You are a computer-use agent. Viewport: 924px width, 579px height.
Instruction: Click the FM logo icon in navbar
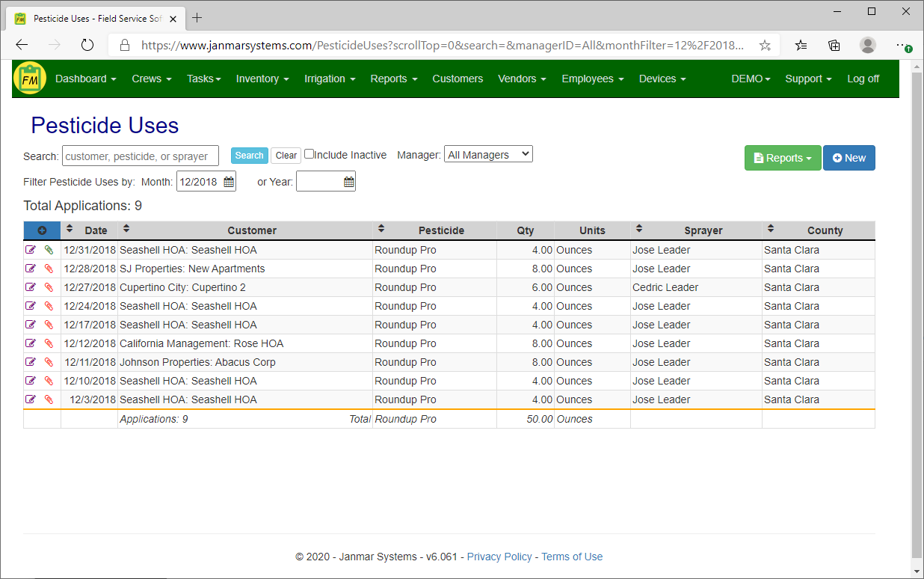coord(30,78)
